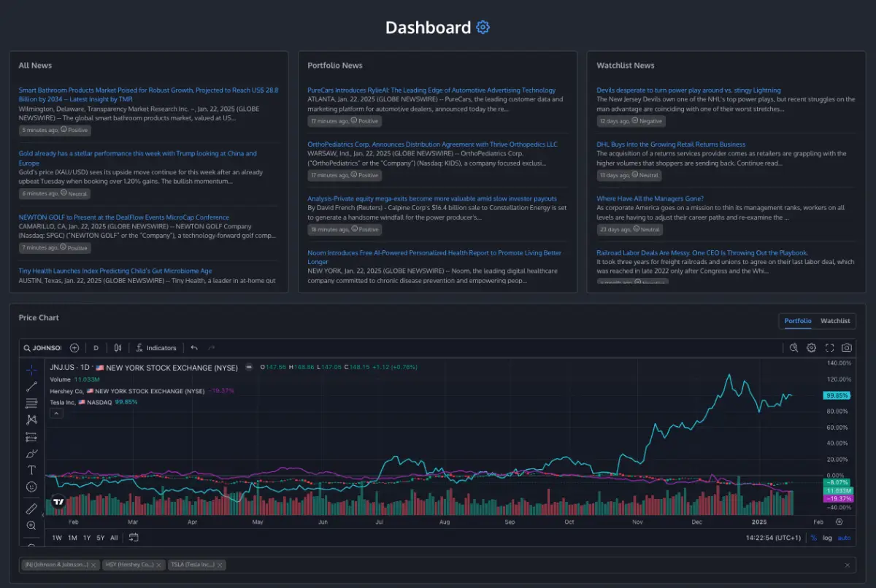Switch to the Watchlist chart tab
Viewport: 876px width, 588px height.
click(x=835, y=321)
